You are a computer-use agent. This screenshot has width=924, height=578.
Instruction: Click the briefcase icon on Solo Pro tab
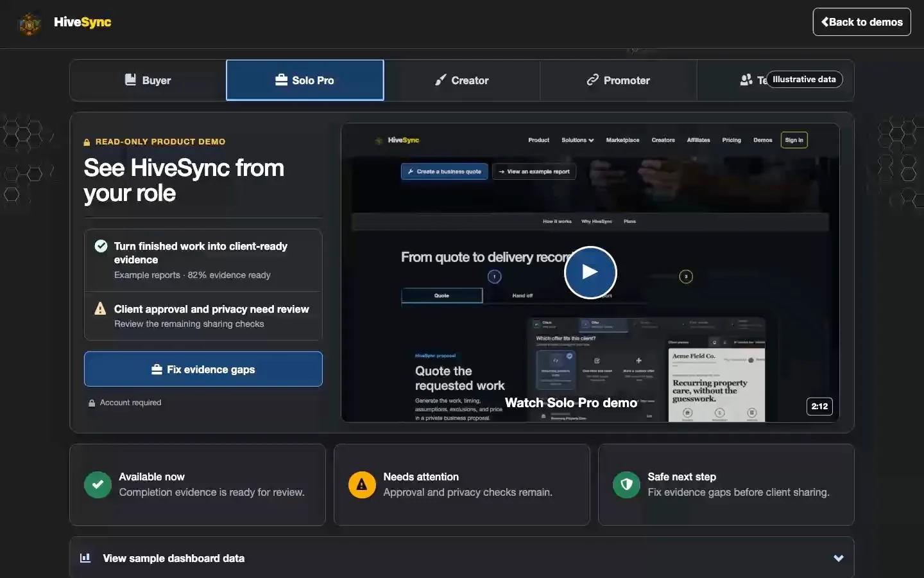coord(281,80)
